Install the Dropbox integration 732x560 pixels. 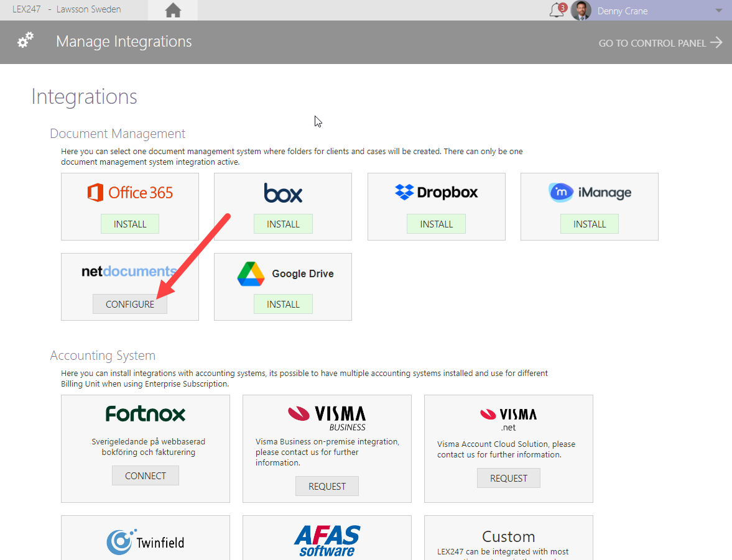tap(436, 224)
